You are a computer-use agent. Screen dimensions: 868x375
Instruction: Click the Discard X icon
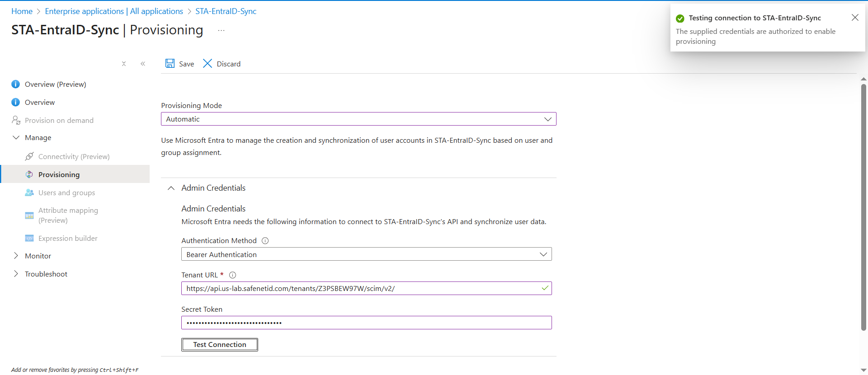[x=208, y=64]
